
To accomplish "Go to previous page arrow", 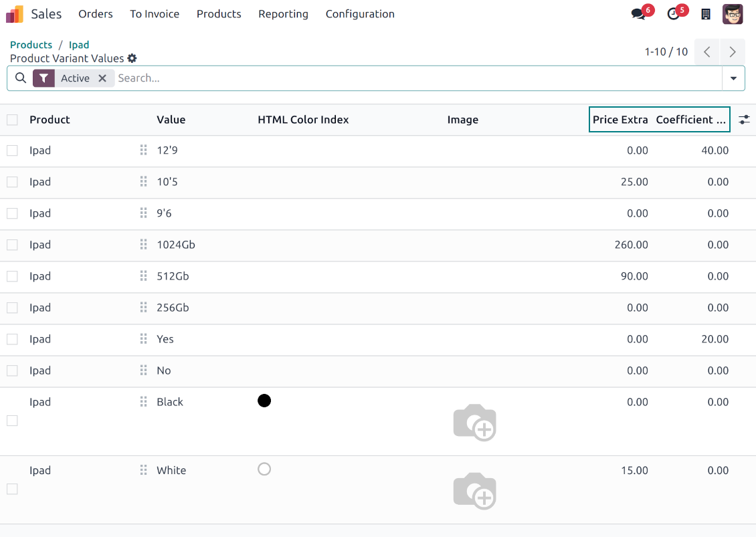I will [x=706, y=51].
